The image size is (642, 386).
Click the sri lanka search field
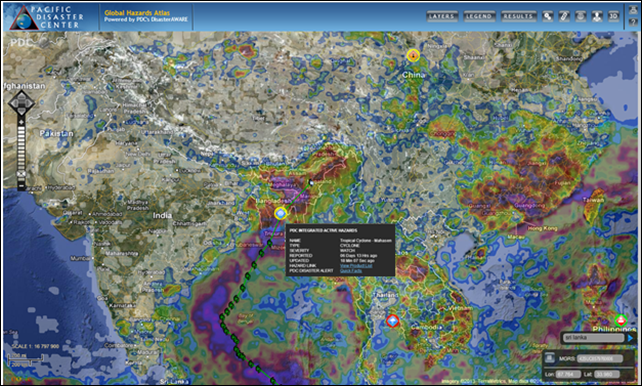click(x=594, y=338)
